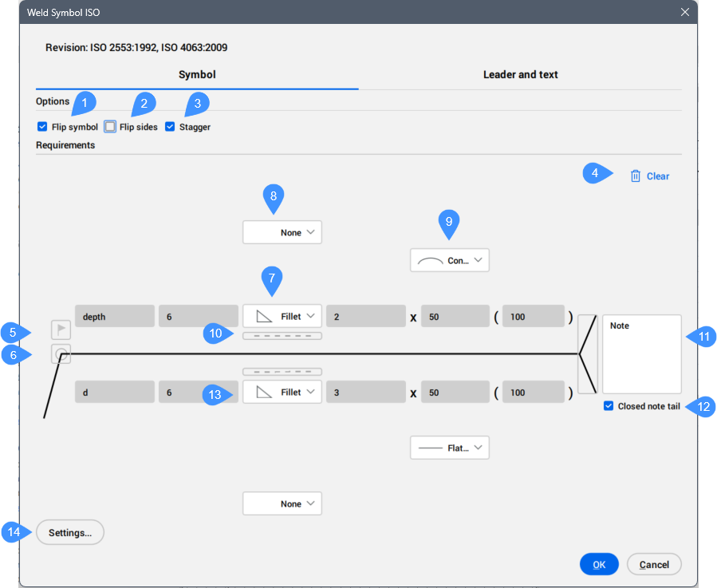The image size is (717, 588).
Task: Uncheck the Flip symbol checkbox
Action: (42, 127)
